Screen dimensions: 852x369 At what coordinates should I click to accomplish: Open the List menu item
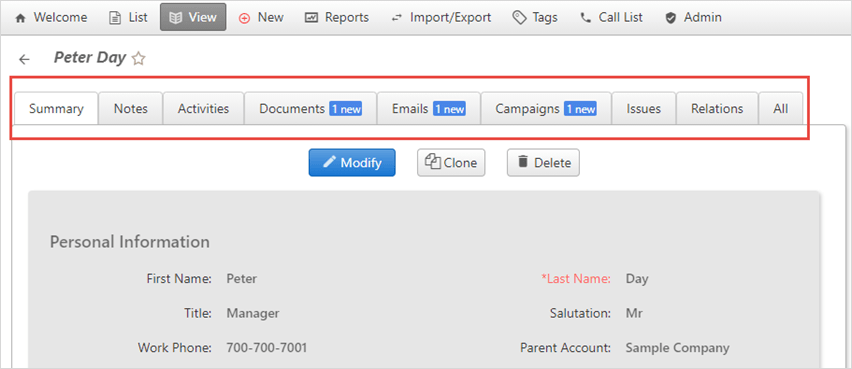click(129, 17)
